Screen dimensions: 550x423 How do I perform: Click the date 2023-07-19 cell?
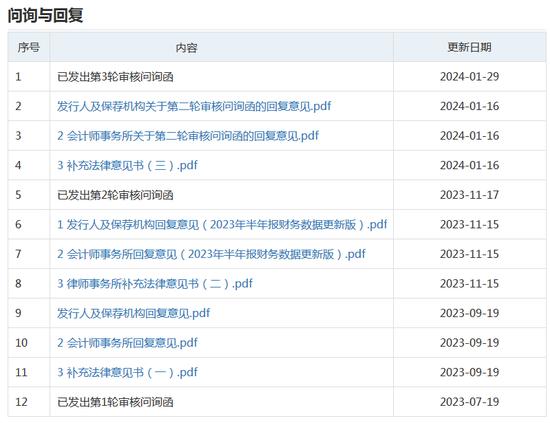coord(469,402)
